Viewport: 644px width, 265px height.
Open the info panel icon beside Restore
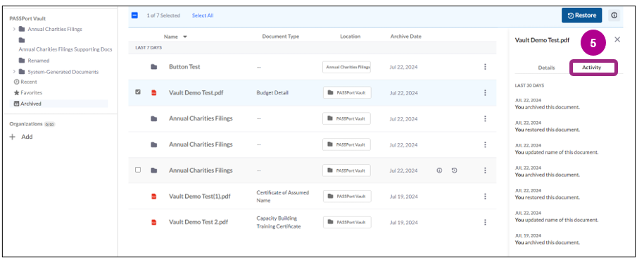coord(614,16)
